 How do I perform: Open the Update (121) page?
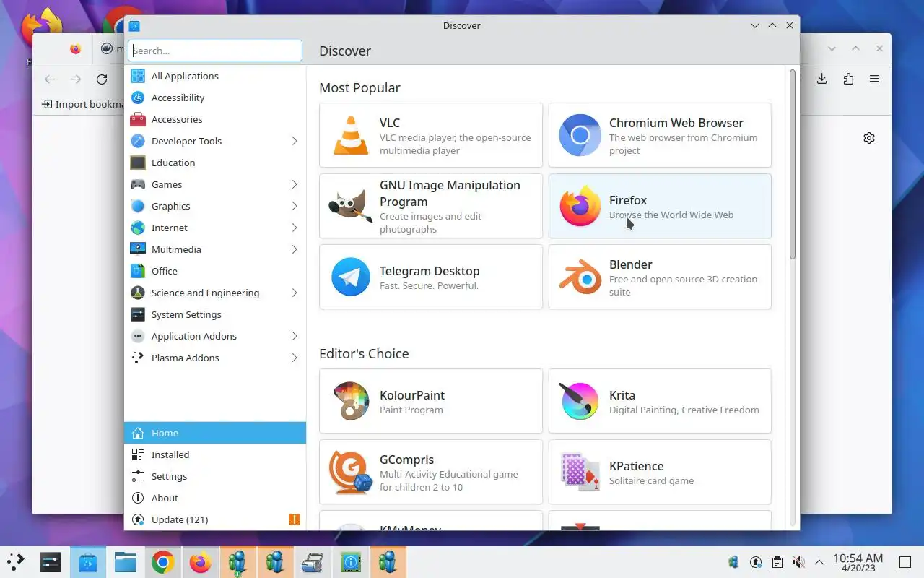[215, 519]
